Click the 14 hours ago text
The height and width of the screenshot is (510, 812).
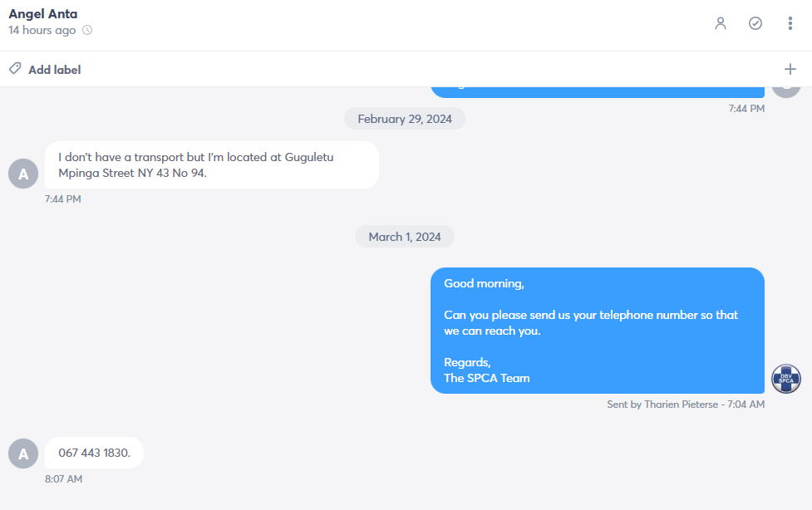[42, 30]
